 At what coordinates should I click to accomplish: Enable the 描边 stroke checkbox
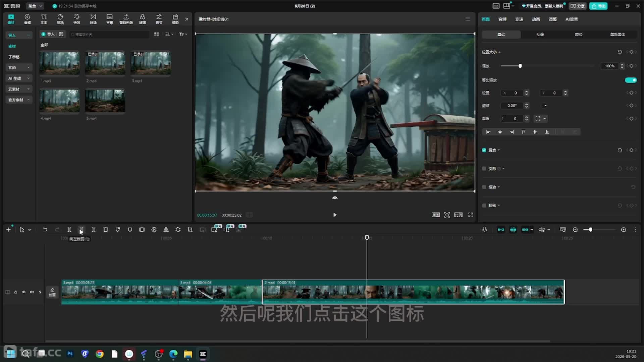pos(484,187)
